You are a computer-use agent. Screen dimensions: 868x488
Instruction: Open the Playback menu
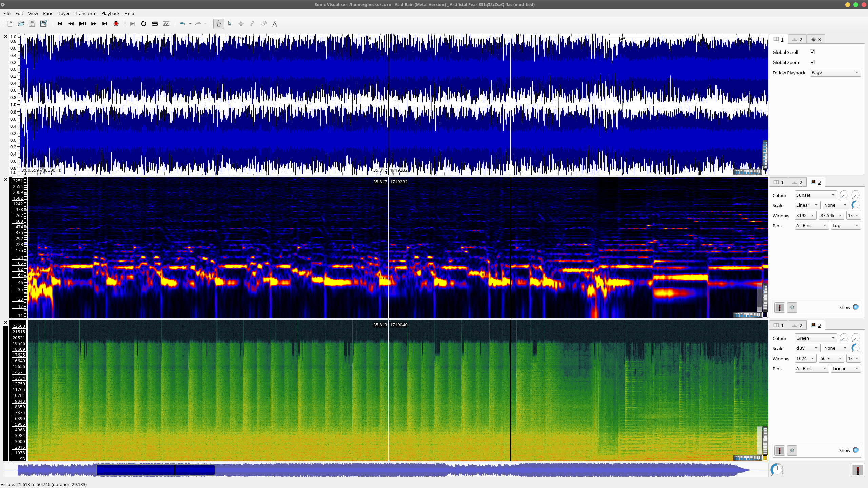(x=110, y=13)
